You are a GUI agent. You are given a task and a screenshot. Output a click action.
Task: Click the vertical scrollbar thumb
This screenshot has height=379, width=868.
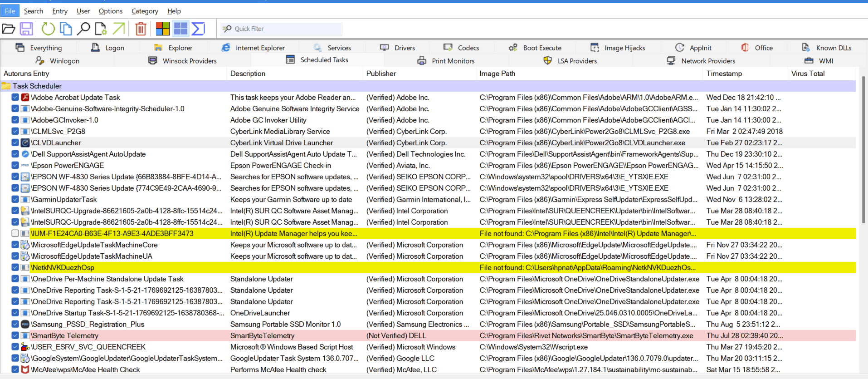[x=863, y=150]
